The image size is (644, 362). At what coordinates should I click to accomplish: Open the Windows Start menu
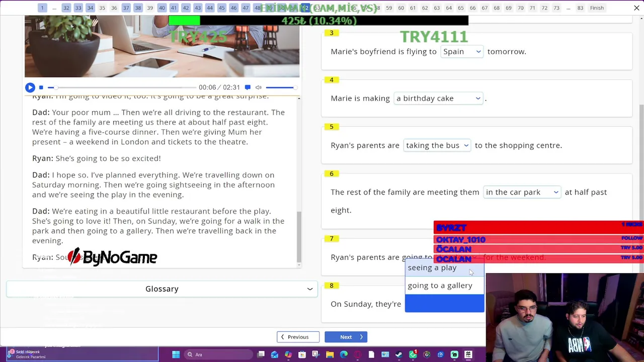(176, 354)
